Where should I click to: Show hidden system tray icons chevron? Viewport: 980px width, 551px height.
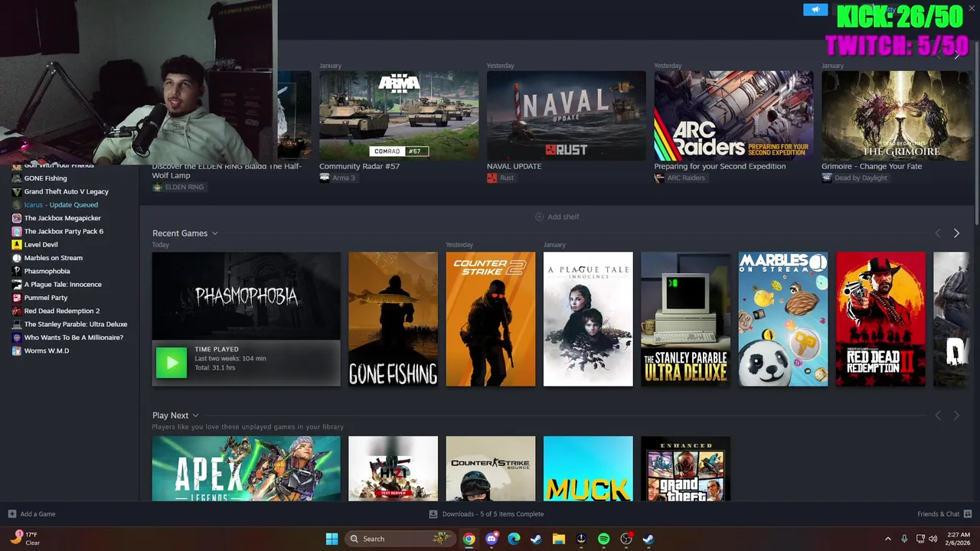[x=887, y=539]
